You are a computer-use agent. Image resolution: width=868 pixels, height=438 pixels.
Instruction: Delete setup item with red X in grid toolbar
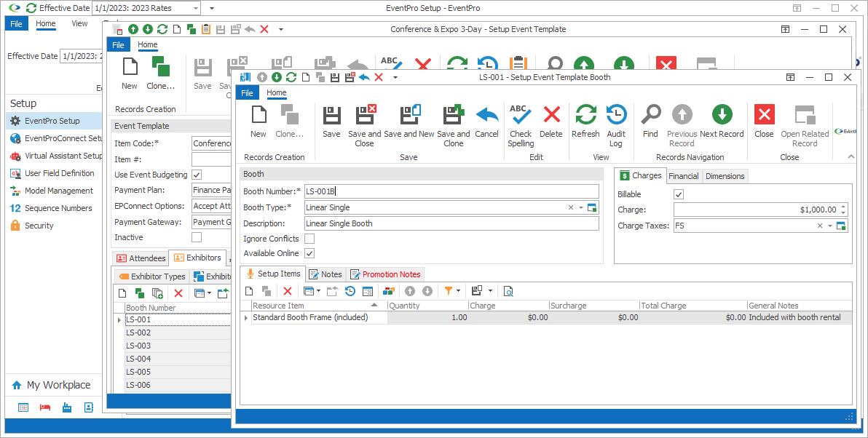[288, 291]
